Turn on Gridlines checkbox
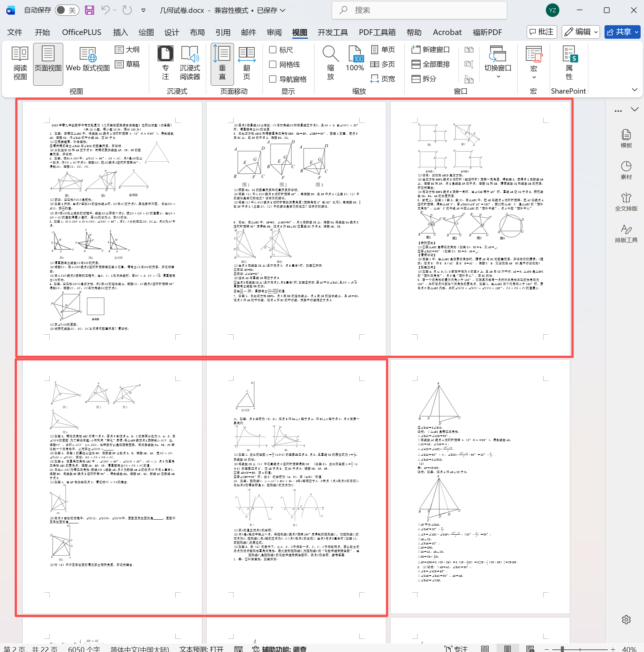This screenshot has height=652, width=644. pos(273,64)
